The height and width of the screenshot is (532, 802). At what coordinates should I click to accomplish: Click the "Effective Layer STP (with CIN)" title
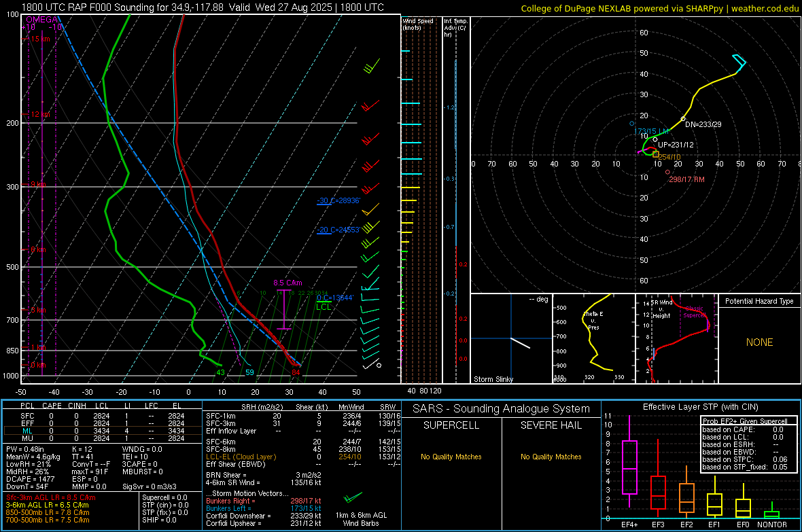click(700, 407)
